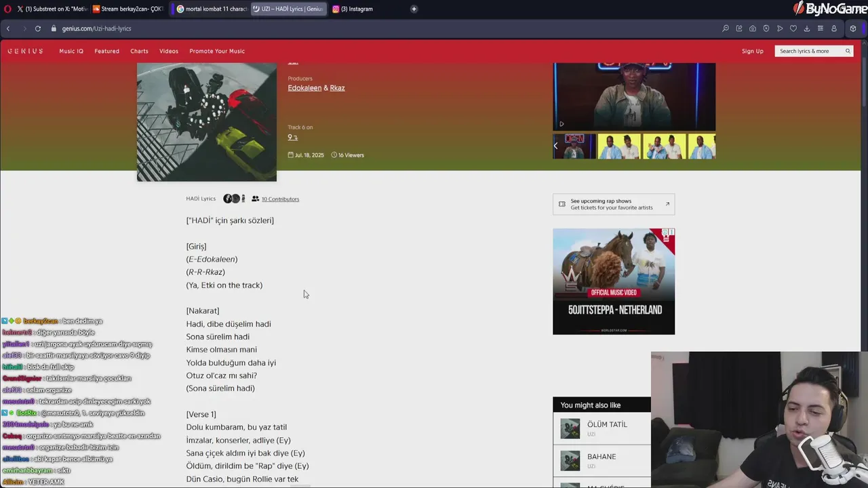Screen dimensions: 868x488
Task: Go forward to the next page
Action: tap(24, 28)
